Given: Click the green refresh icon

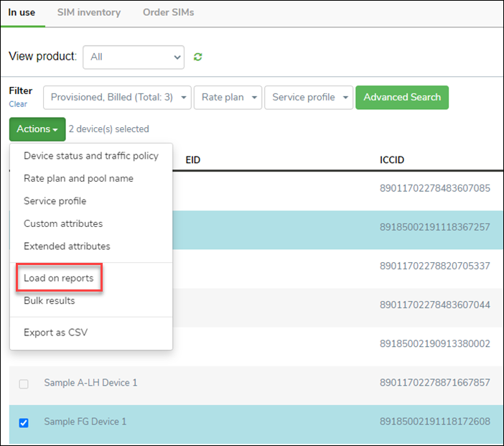Looking at the screenshot, I should click(x=197, y=57).
